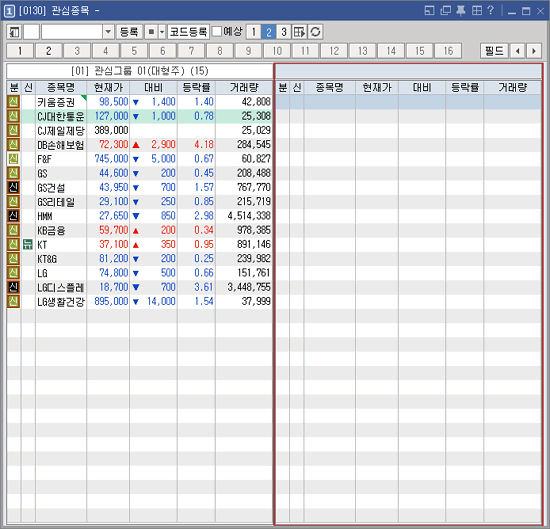Click the 코드등록 button

click(188, 32)
